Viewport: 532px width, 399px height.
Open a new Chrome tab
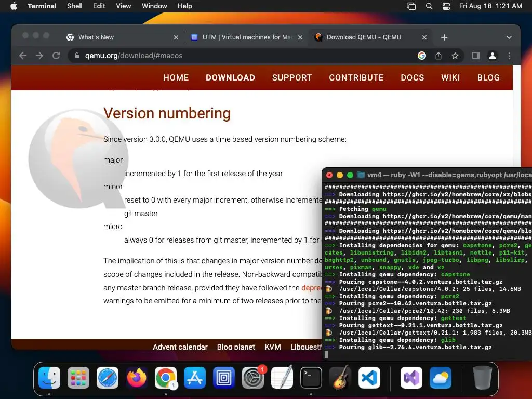point(444,37)
